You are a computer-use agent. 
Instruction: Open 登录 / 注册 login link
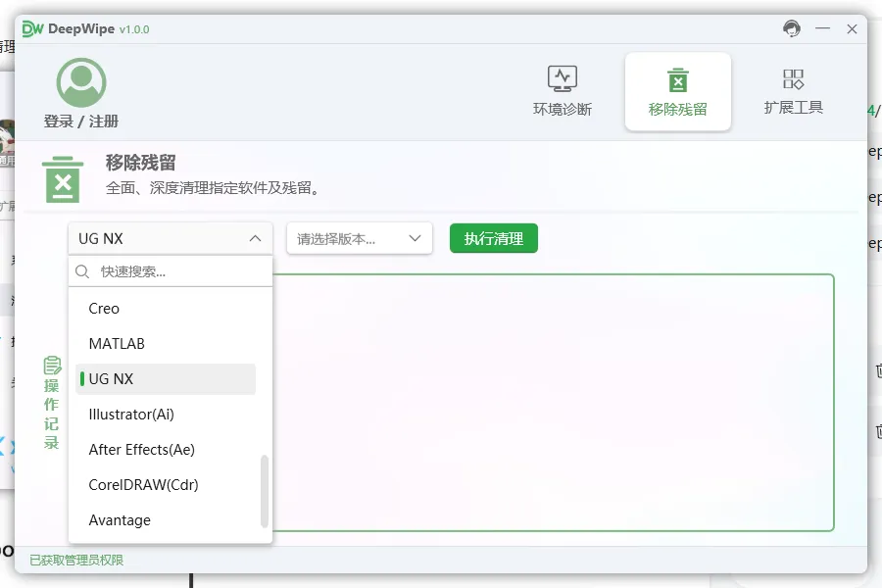pyautogui.click(x=81, y=121)
